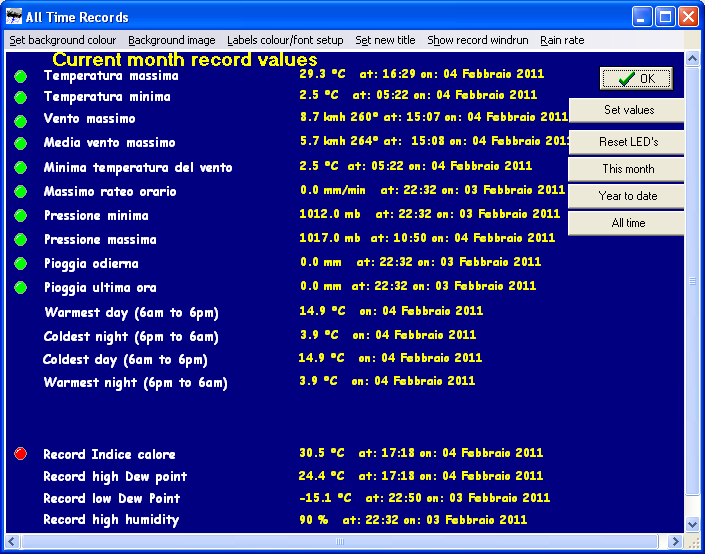This screenshot has width=705, height=554.
Task: Click the green LED beside Temperatura massima
Action: point(20,76)
